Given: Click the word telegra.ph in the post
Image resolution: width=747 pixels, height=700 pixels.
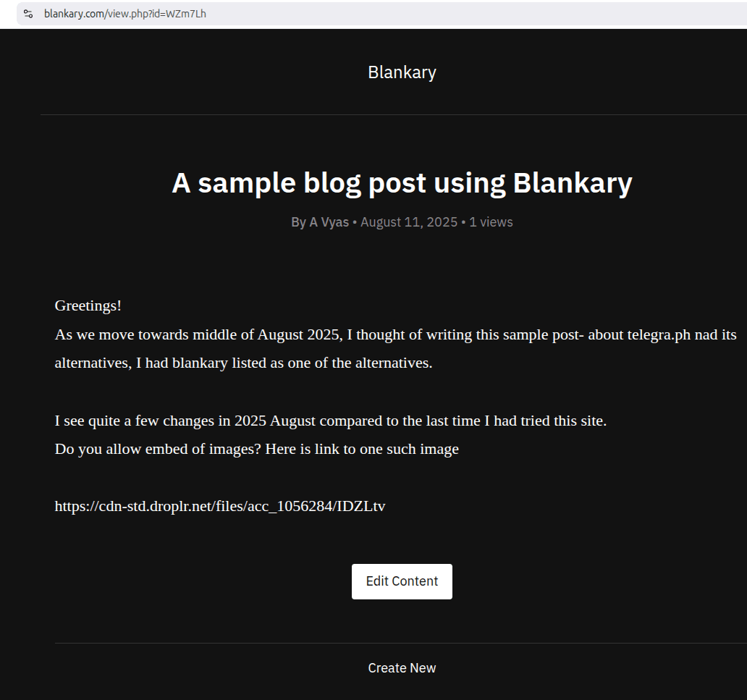Looking at the screenshot, I should tap(650, 334).
